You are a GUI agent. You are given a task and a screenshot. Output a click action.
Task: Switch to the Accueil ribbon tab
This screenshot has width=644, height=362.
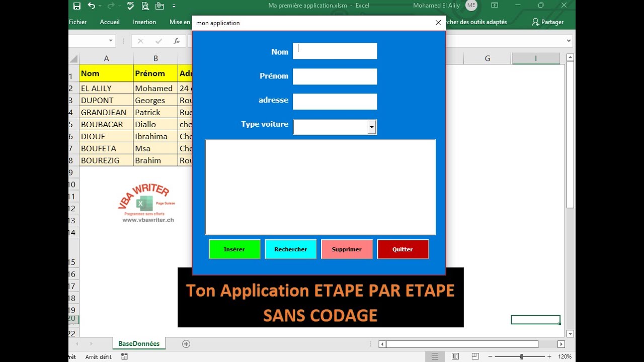pyautogui.click(x=110, y=22)
